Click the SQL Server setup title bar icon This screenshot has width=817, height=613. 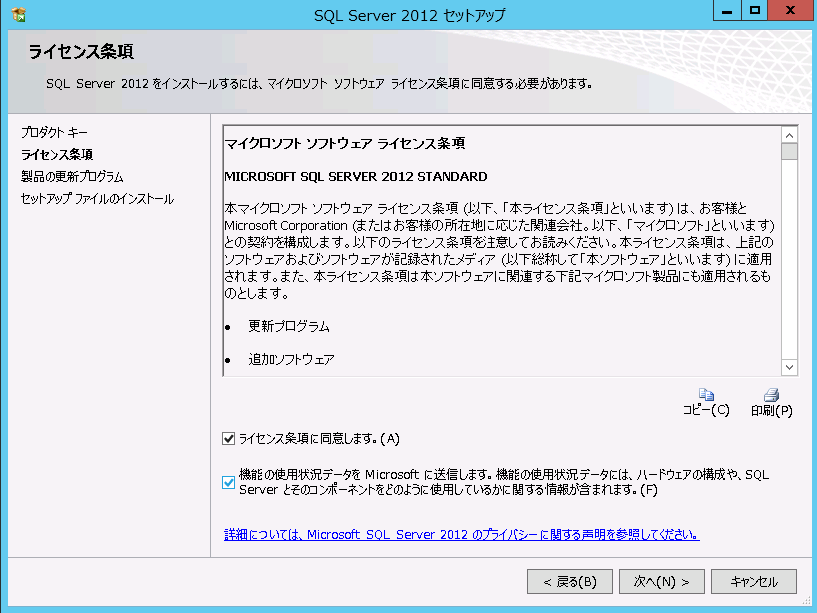click(18, 15)
